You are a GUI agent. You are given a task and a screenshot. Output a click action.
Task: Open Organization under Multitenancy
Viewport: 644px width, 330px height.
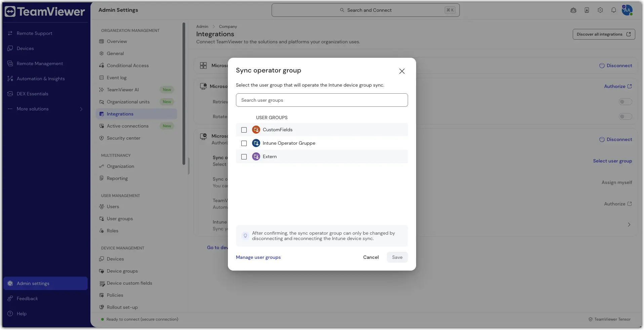click(x=120, y=166)
